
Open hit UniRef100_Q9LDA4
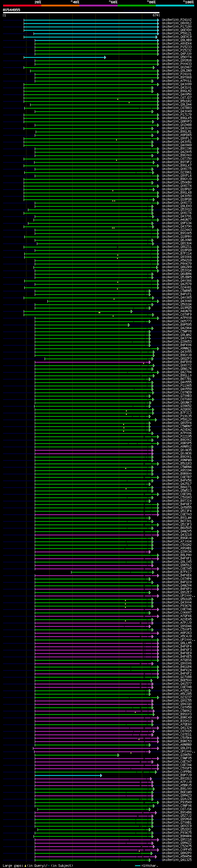[x=176, y=104]
